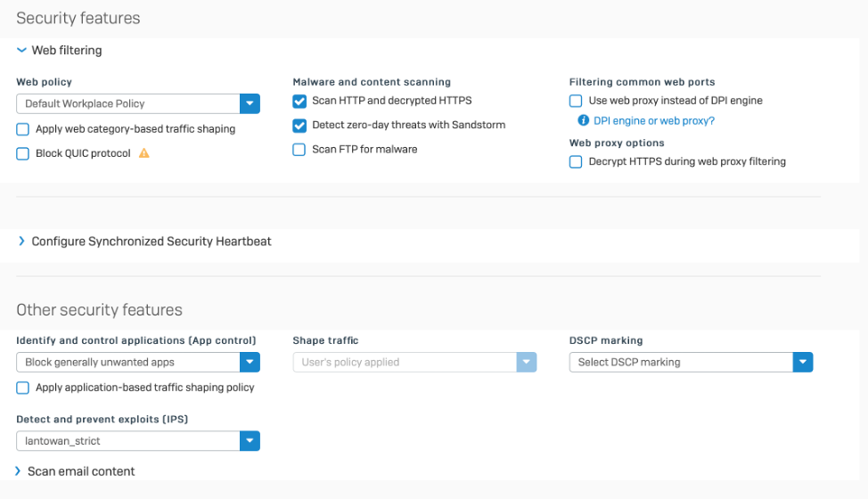868x499 pixels.
Task: Click the QUIC protocol warning triangle icon
Action: tap(143, 153)
